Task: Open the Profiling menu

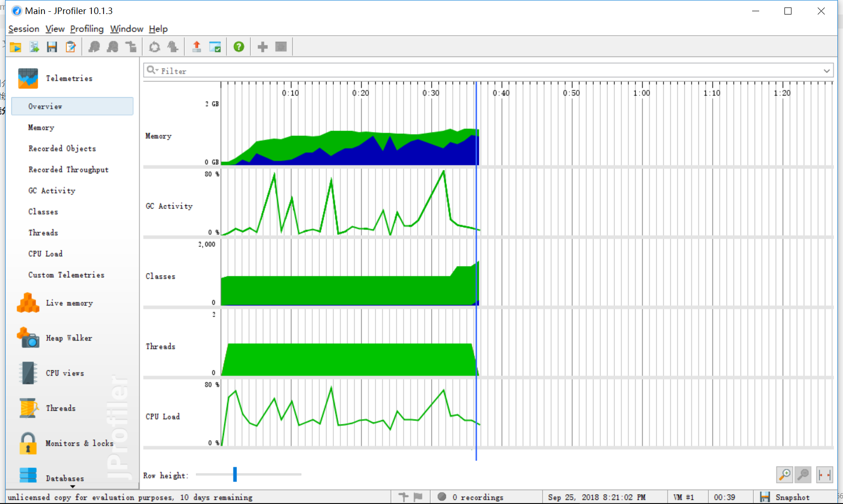Action: pyautogui.click(x=87, y=29)
